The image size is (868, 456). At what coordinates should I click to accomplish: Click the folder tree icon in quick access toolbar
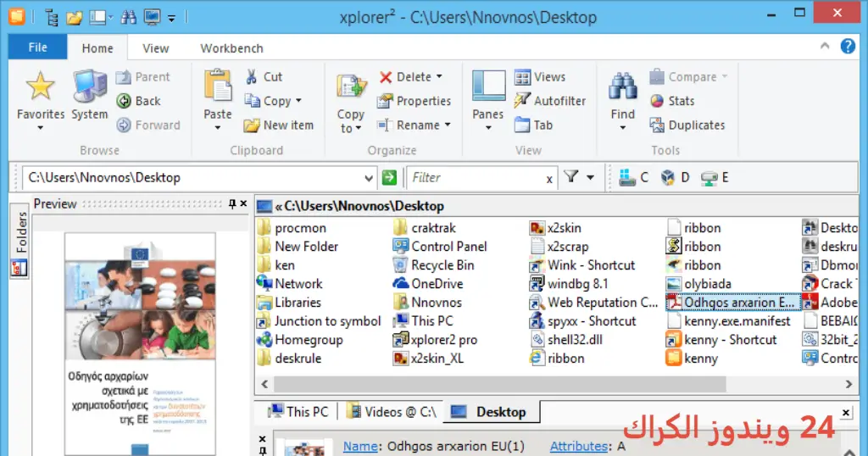(51, 18)
